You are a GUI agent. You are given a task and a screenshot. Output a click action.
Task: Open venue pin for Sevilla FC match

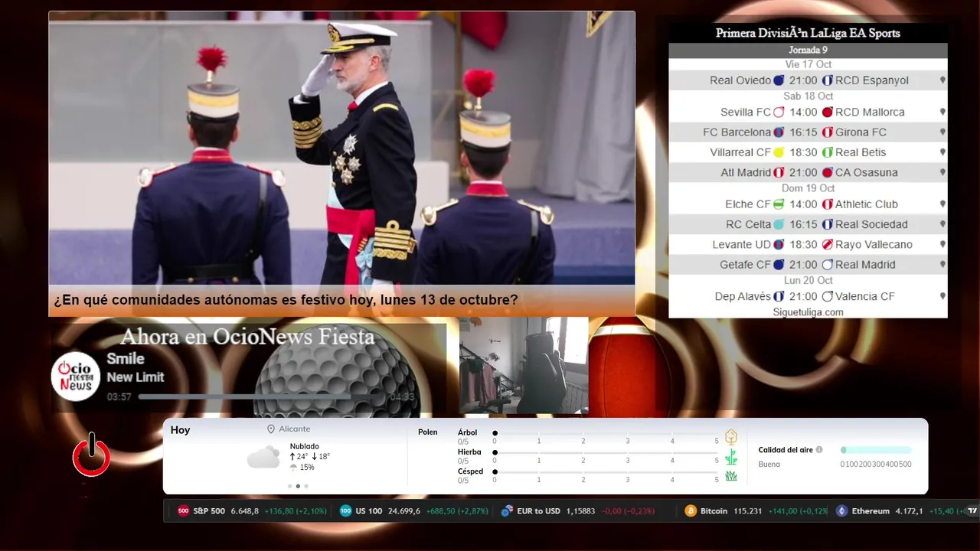pos(942,112)
